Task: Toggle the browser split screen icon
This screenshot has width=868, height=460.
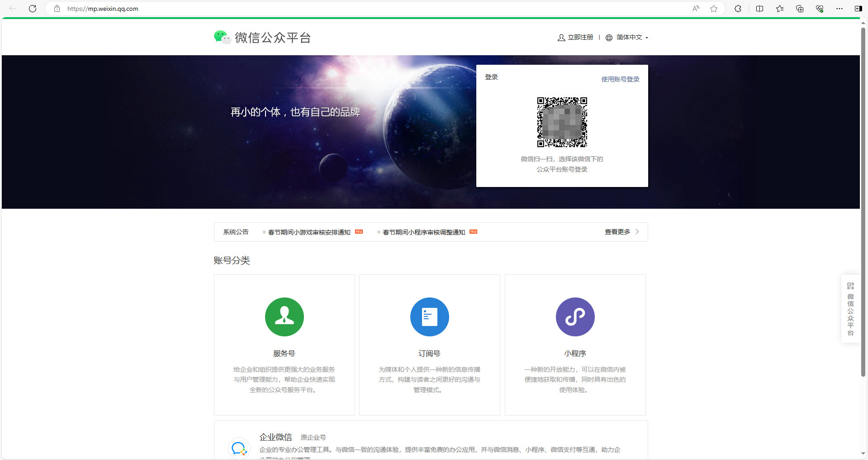Action: [x=759, y=9]
